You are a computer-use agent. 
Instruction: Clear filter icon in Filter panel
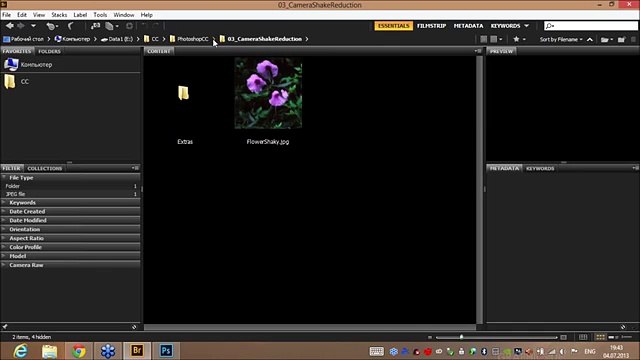pos(134,327)
